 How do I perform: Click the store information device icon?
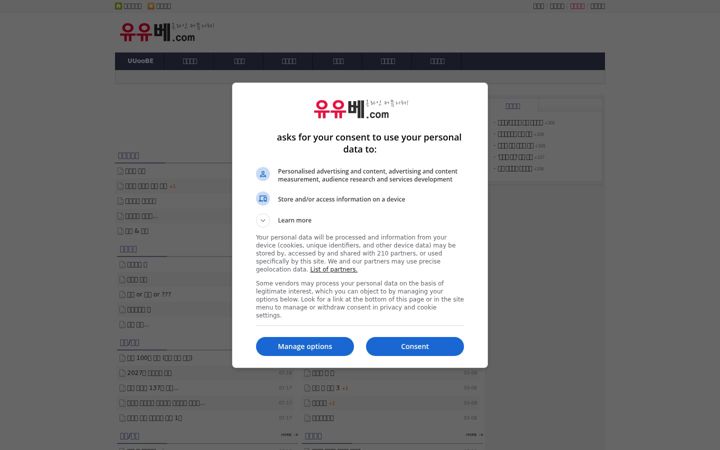tap(263, 199)
